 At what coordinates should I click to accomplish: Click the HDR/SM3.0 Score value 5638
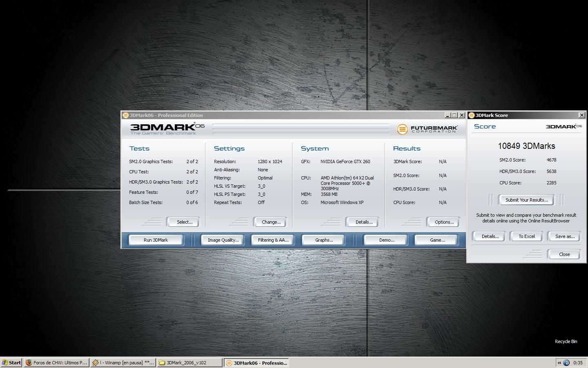pos(551,171)
